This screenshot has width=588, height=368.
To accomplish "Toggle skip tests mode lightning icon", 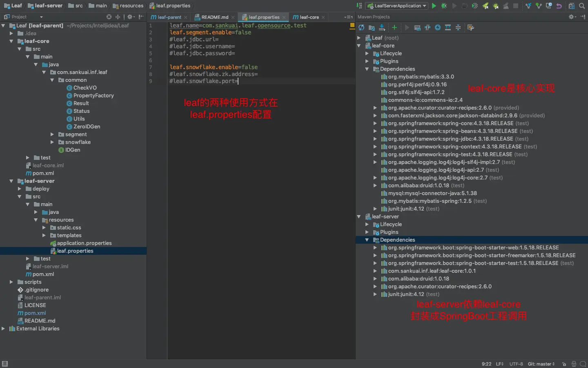I will click(x=438, y=27).
